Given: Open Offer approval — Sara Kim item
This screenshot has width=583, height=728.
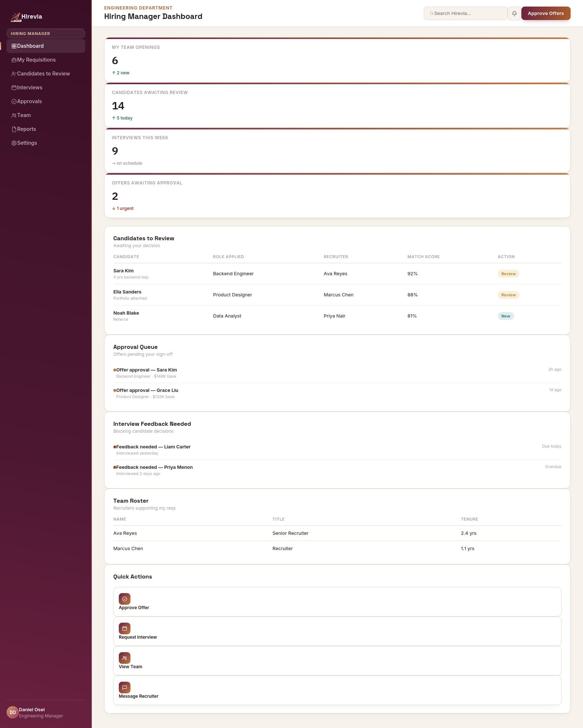Looking at the screenshot, I should (x=337, y=373).
